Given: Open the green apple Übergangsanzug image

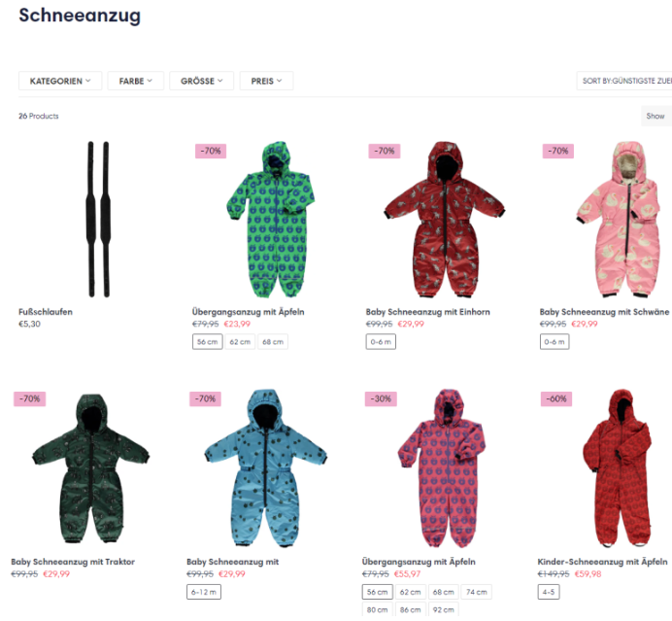Looking at the screenshot, I should point(271,220).
